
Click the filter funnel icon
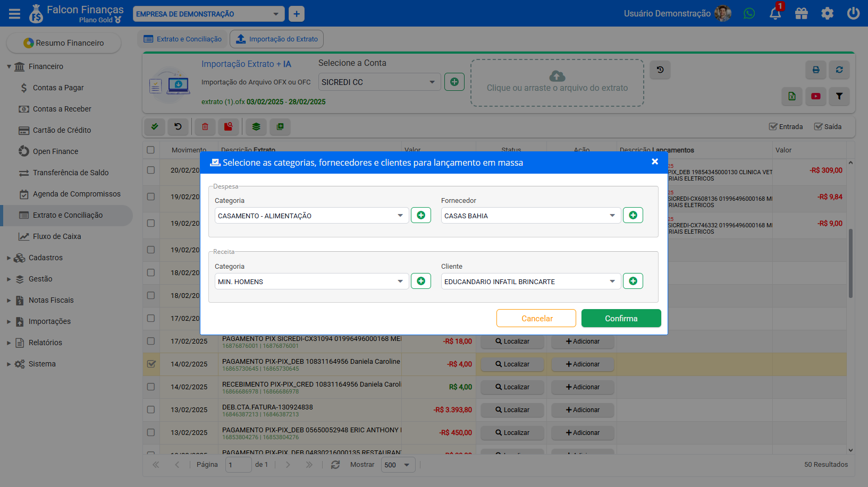tap(839, 96)
